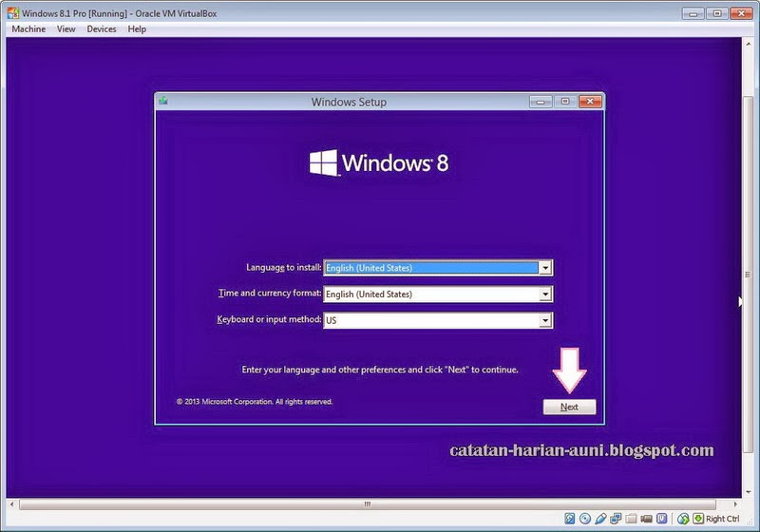
Task: Click the Right Ctrl host key label
Action: (x=722, y=519)
